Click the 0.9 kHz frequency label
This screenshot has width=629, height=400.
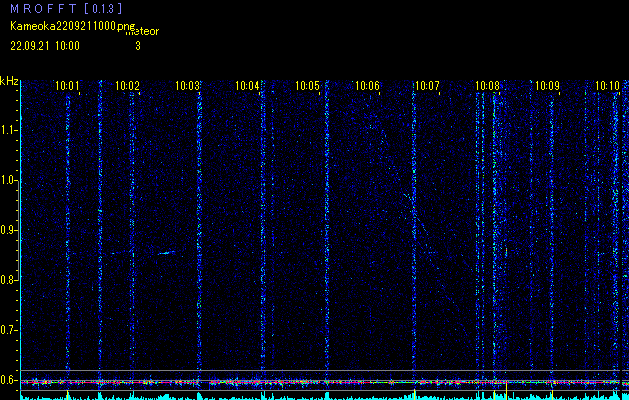(9, 230)
